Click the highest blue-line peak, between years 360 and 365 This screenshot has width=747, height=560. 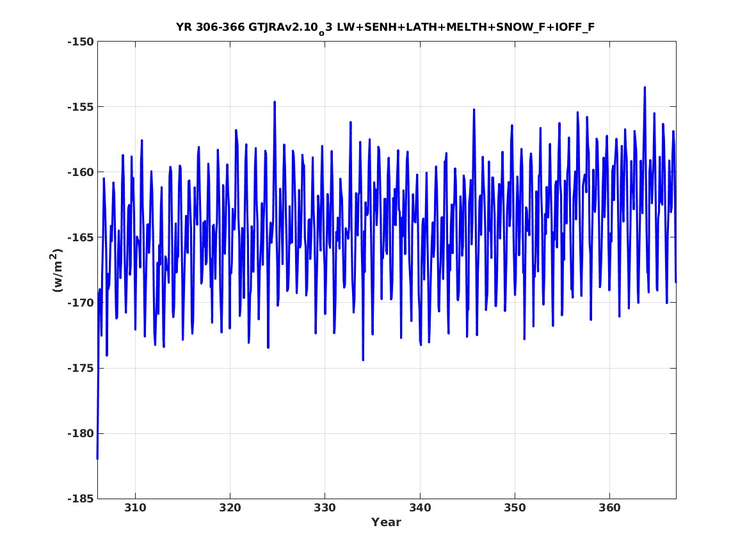click(x=645, y=88)
